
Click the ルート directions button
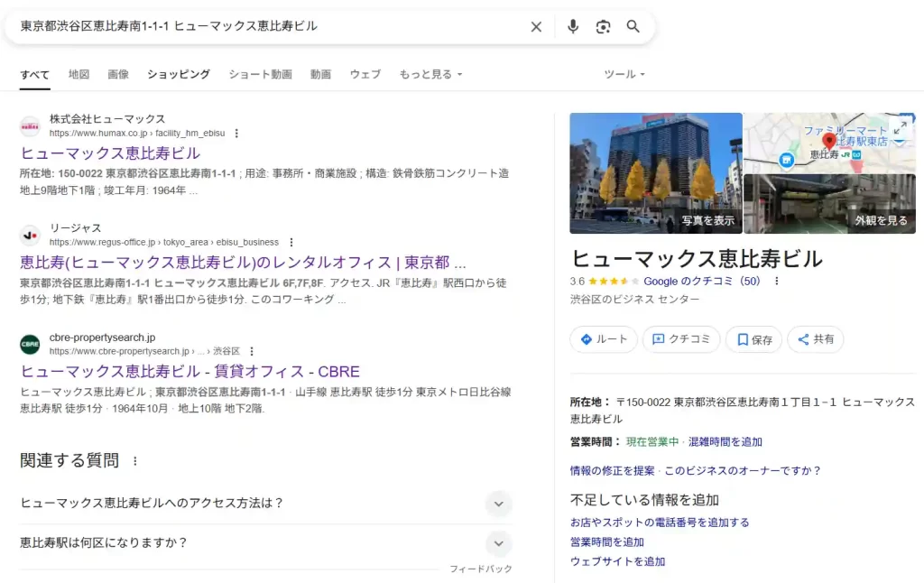point(603,339)
